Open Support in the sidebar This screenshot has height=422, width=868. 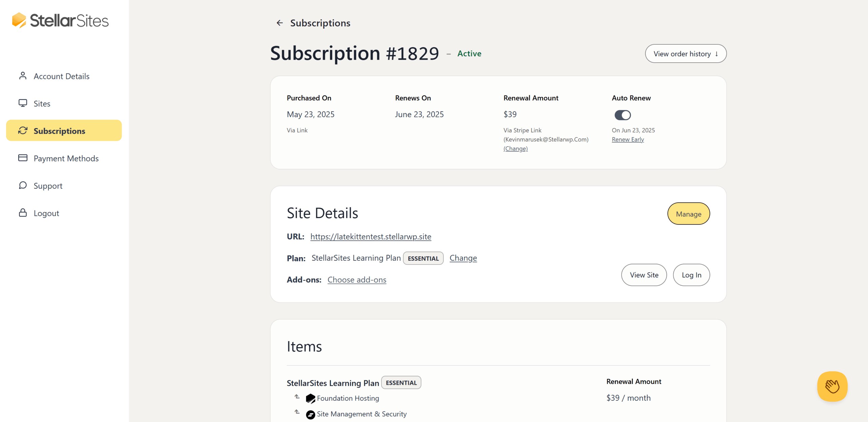(x=64, y=186)
